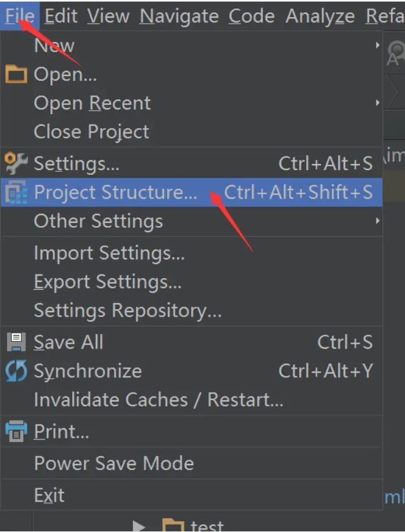This screenshot has height=532, width=405.
Task: Click the Project Structure icon
Action: coord(16,193)
